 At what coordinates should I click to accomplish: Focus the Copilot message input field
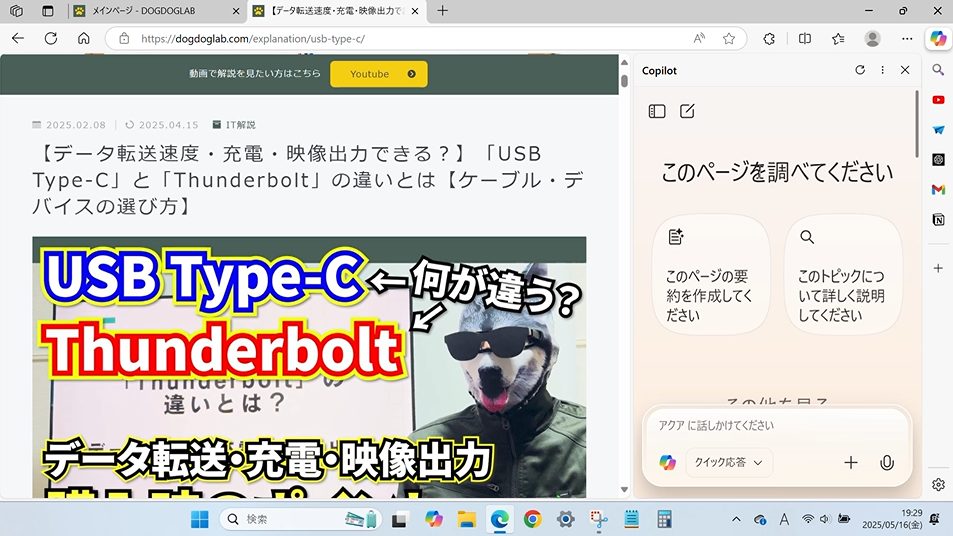coord(775,425)
